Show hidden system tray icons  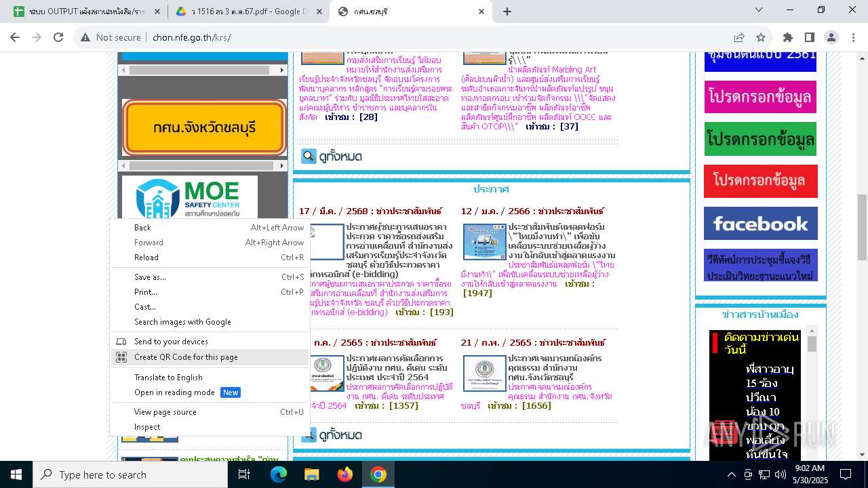pos(731,474)
